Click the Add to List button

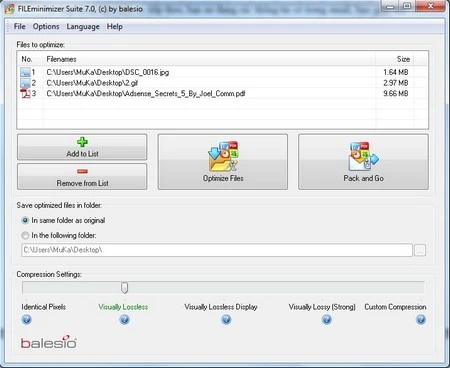pyautogui.click(x=82, y=147)
